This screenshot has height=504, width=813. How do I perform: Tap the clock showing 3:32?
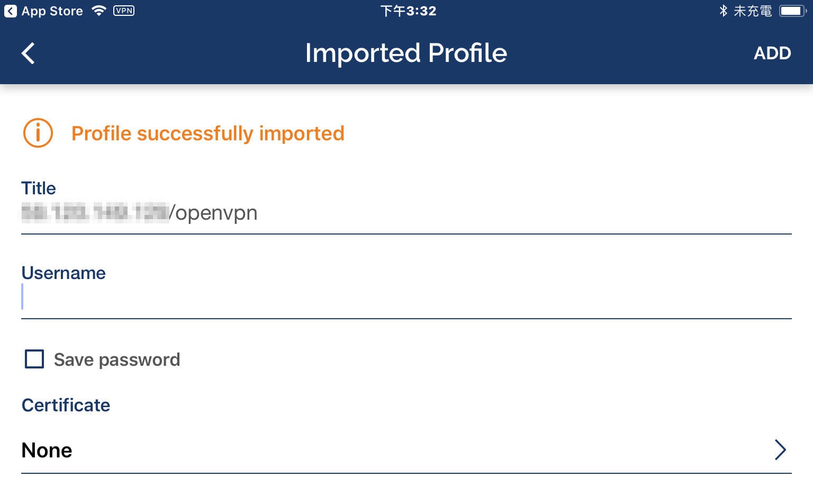[x=408, y=11]
